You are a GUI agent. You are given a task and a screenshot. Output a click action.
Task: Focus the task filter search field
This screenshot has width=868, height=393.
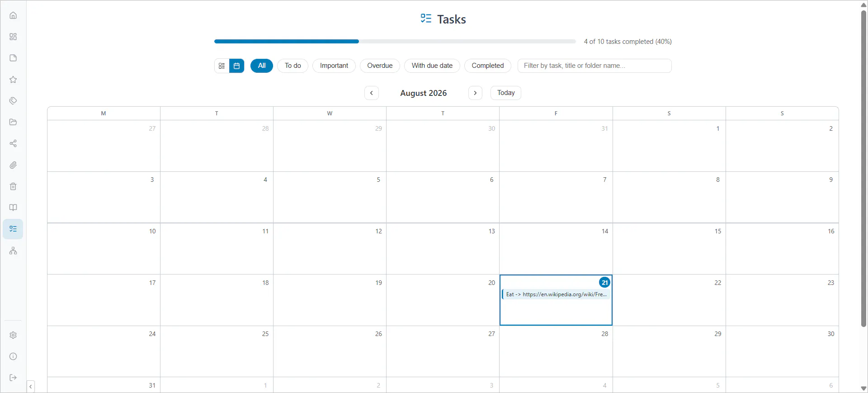pyautogui.click(x=594, y=66)
